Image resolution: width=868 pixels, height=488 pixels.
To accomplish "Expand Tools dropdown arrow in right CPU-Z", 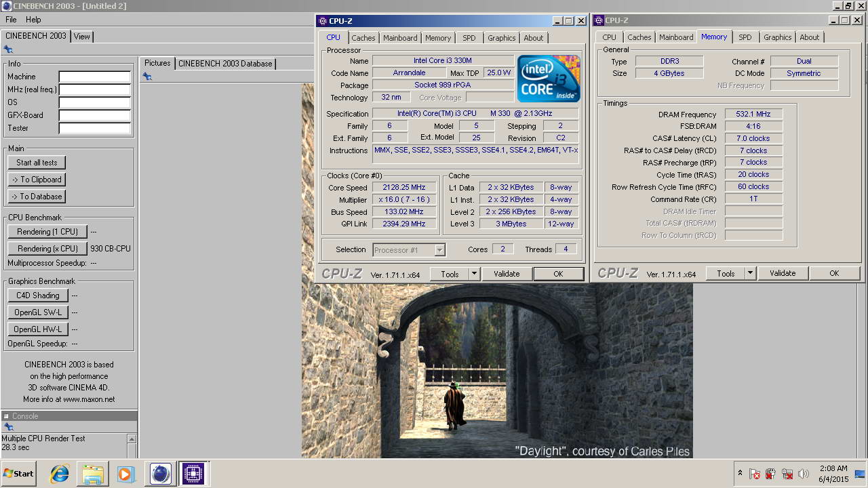I will click(x=750, y=273).
